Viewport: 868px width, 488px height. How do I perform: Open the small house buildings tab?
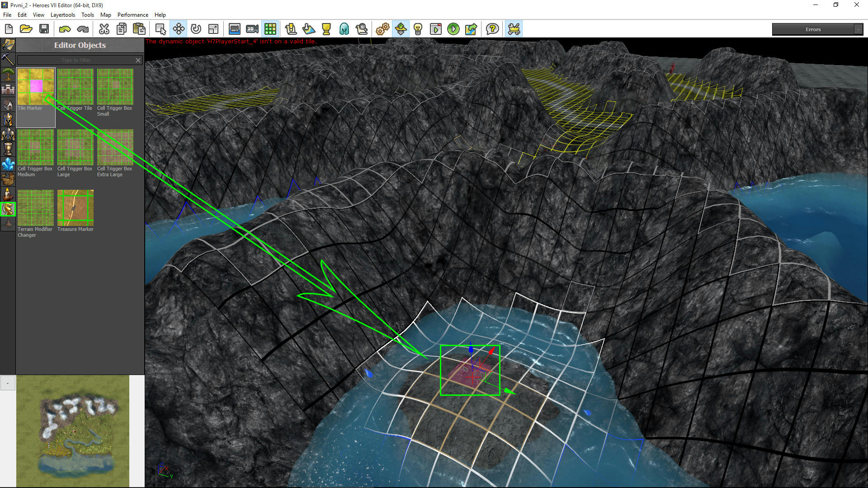[x=8, y=104]
